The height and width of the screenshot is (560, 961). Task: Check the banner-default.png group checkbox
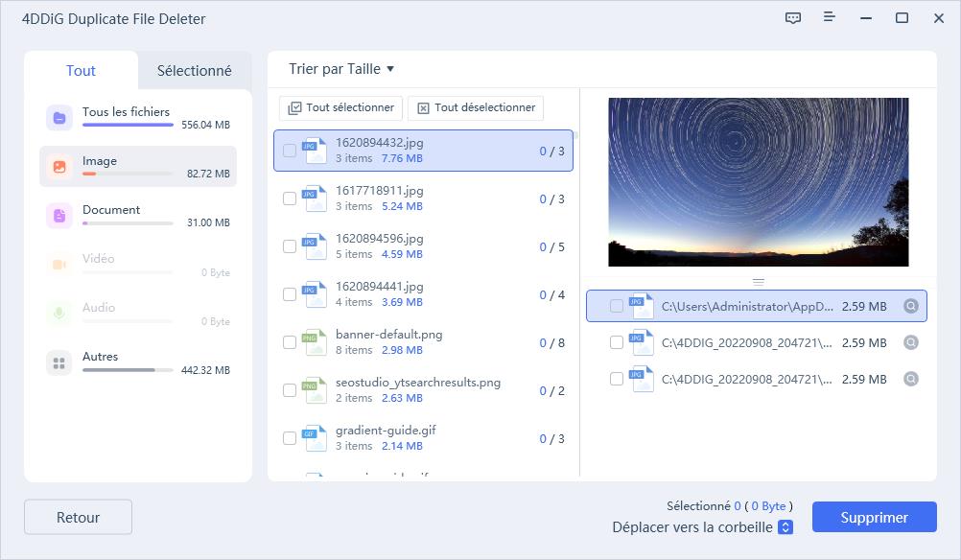[x=290, y=342]
